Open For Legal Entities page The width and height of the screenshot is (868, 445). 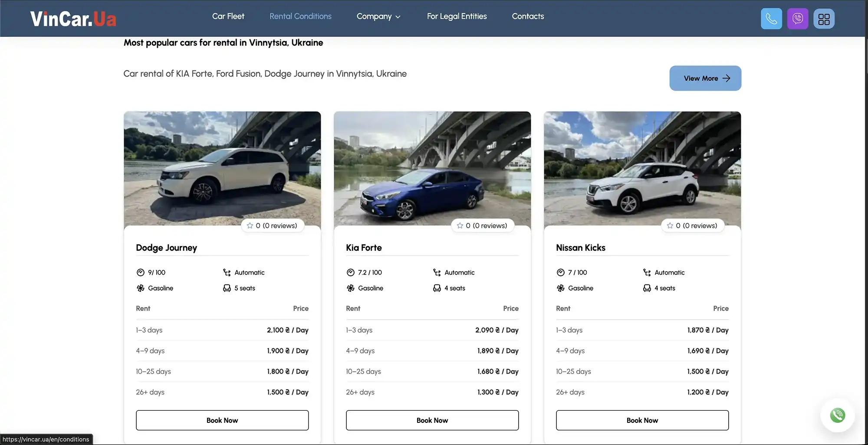tap(457, 16)
